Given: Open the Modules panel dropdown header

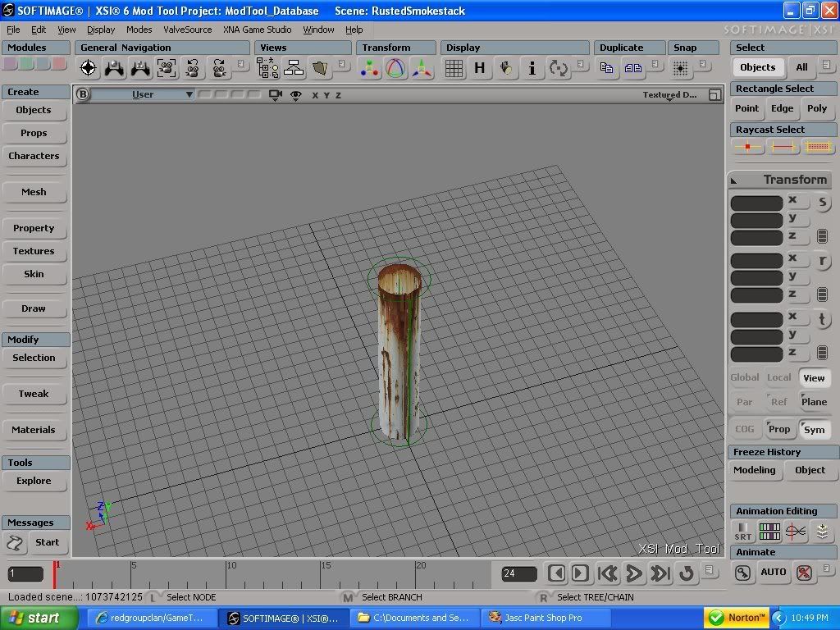Looking at the screenshot, I should pos(36,48).
